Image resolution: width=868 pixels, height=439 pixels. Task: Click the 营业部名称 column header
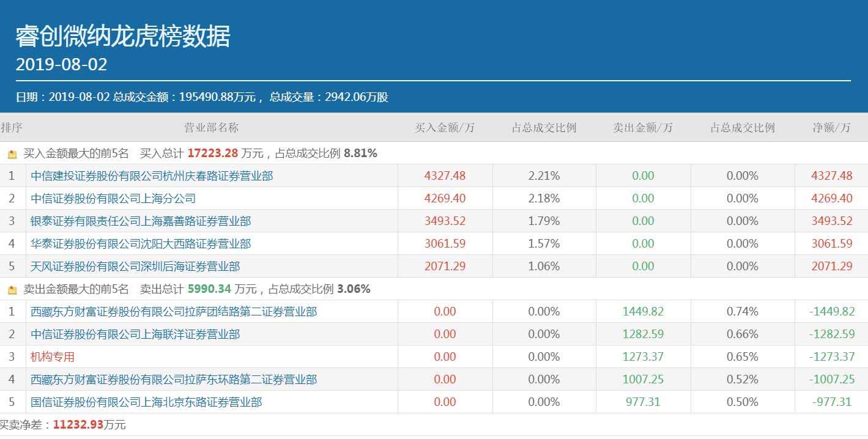pos(211,128)
